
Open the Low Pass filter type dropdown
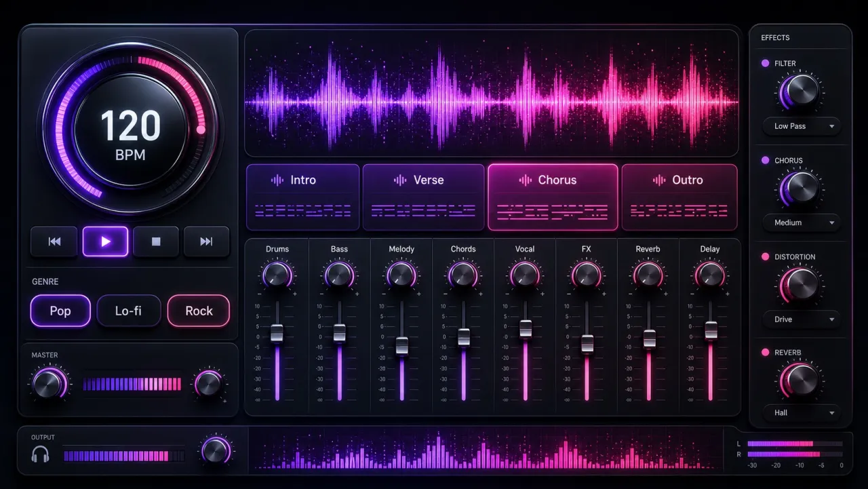(x=802, y=126)
